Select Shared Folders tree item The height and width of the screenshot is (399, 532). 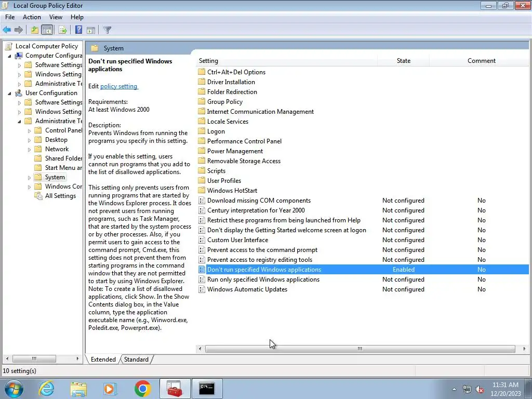tap(63, 158)
